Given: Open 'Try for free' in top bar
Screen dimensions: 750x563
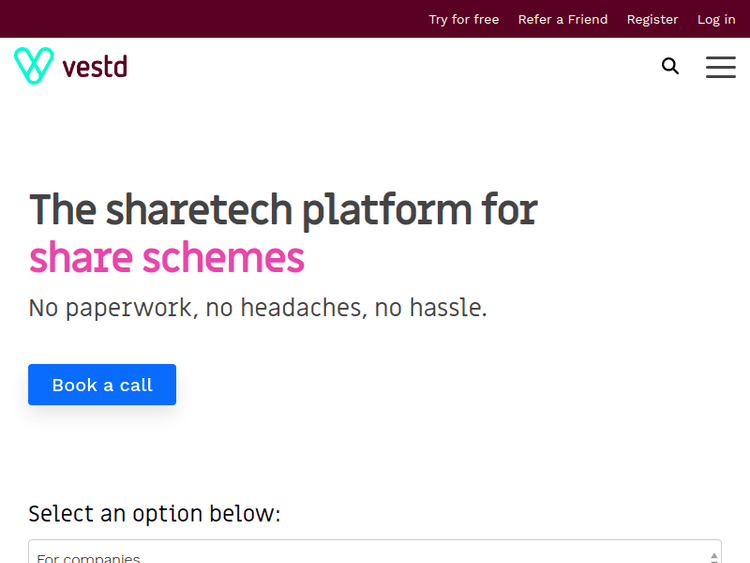Looking at the screenshot, I should pyautogui.click(x=464, y=19).
